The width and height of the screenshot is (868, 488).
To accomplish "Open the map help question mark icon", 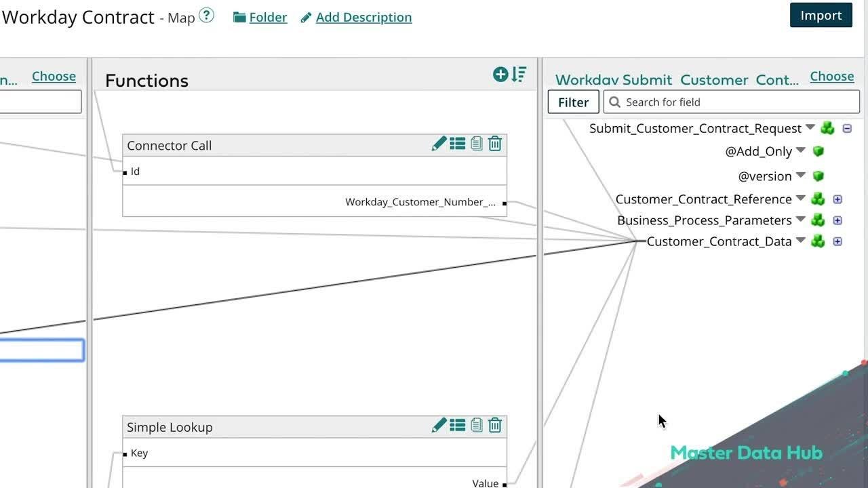I will [206, 15].
